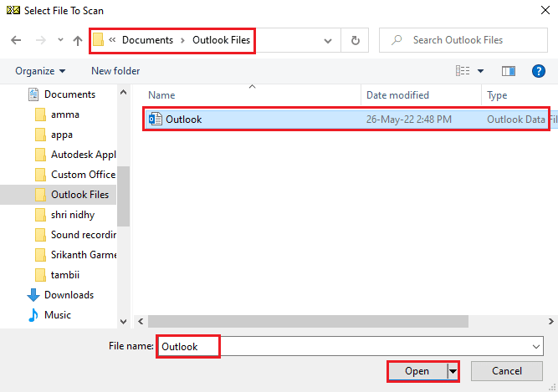Refresh the Outlook Files folder
The width and height of the screenshot is (558, 392).
pos(355,40)
